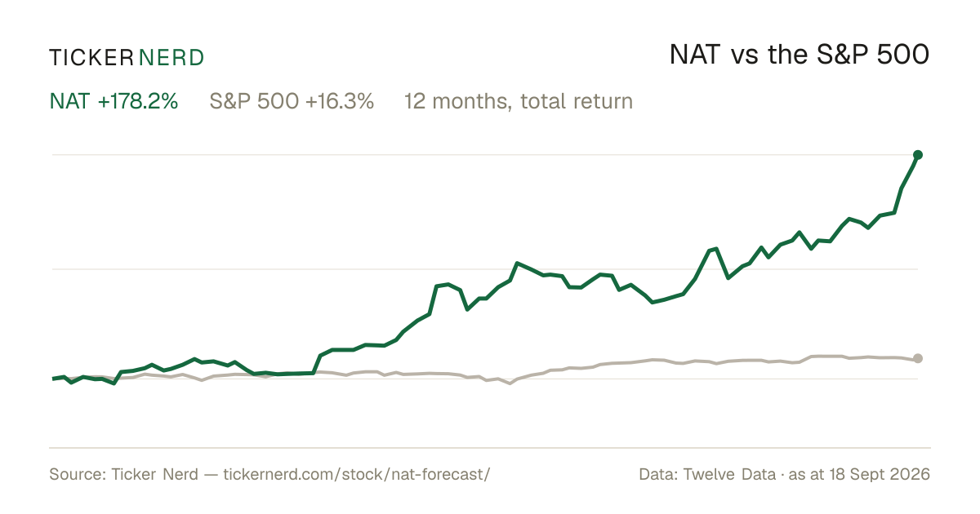Click the NAT line's first big jump

317,364
